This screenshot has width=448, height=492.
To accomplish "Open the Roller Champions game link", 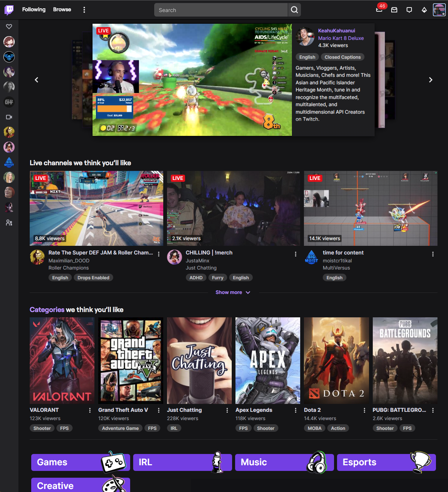I will tap(68, 268).
